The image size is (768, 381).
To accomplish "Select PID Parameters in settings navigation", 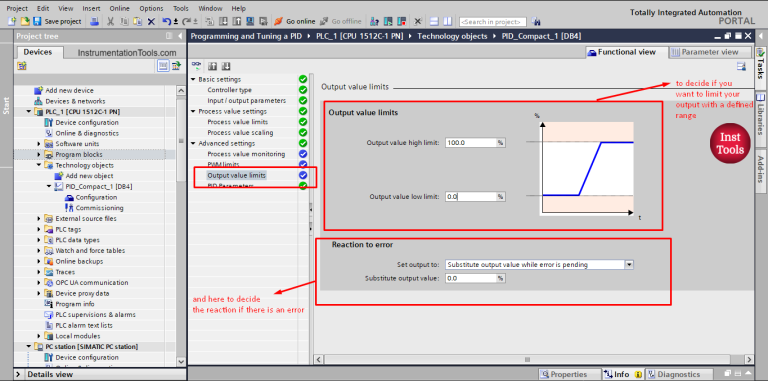I will (230, 186).
